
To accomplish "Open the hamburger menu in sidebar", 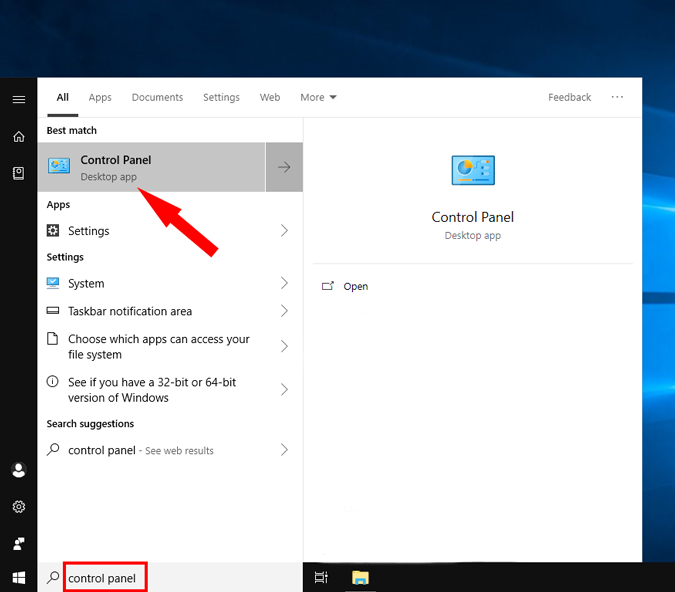I will click(19, 99).
